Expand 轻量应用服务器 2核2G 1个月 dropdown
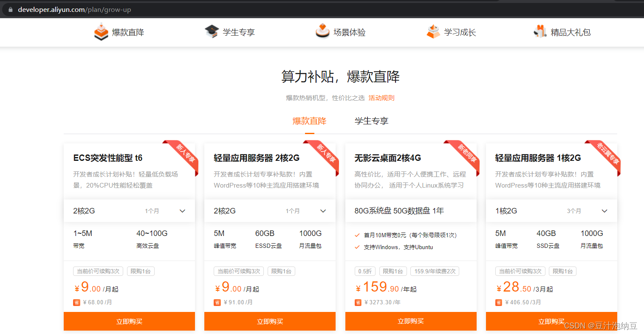Image resolution: width=644 pixels, height=334 pixels. point(270,211)
